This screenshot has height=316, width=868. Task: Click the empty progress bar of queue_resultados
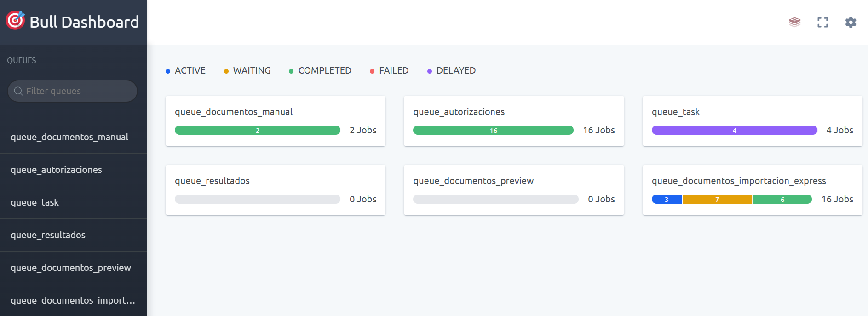[x=258, y=199]
